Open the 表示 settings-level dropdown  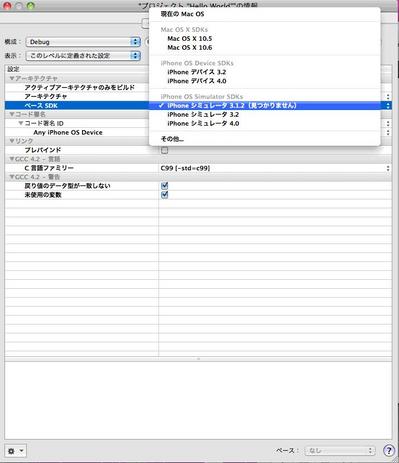point(83,56)
